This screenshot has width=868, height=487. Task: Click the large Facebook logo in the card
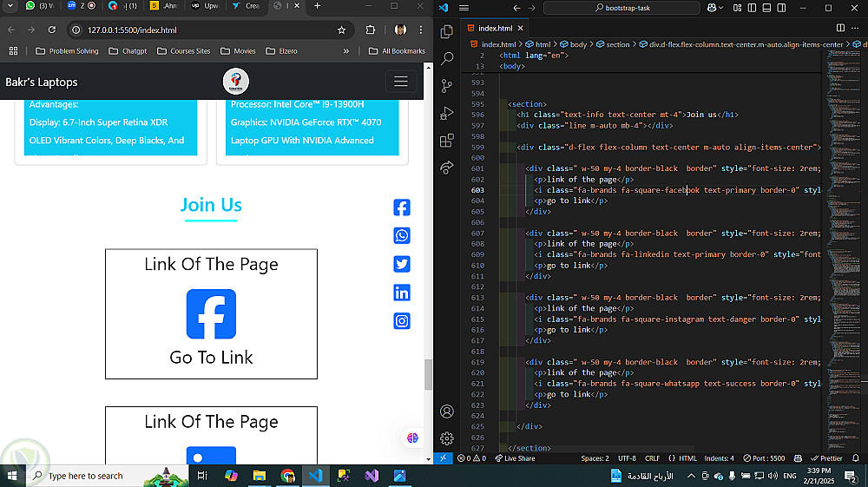point(211,313)
